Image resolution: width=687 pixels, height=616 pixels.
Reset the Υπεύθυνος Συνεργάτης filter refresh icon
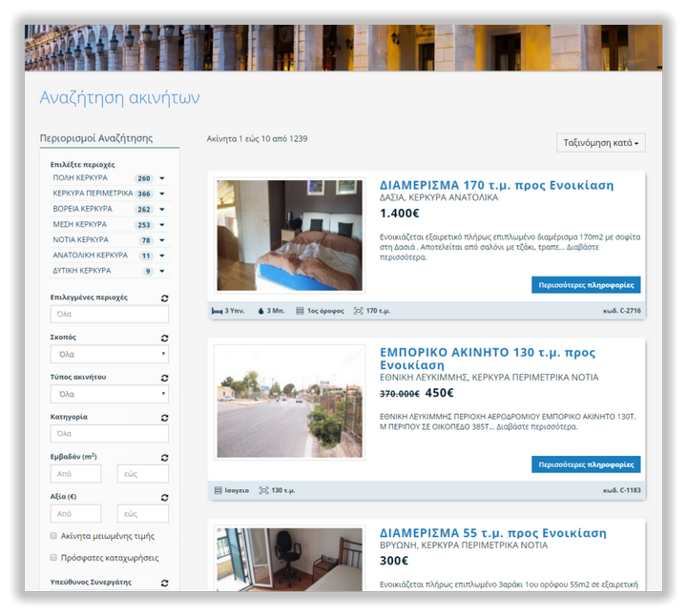click(165, 583)
